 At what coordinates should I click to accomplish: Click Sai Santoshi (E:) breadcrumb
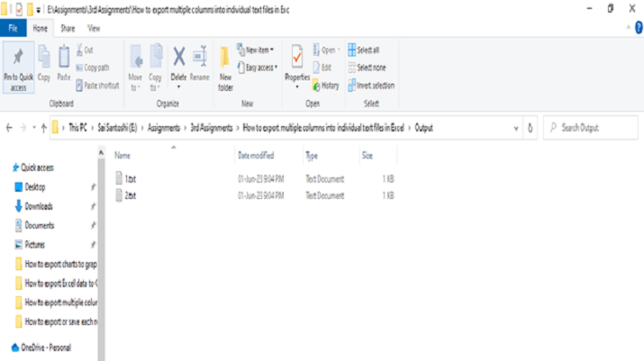(117, 128)
